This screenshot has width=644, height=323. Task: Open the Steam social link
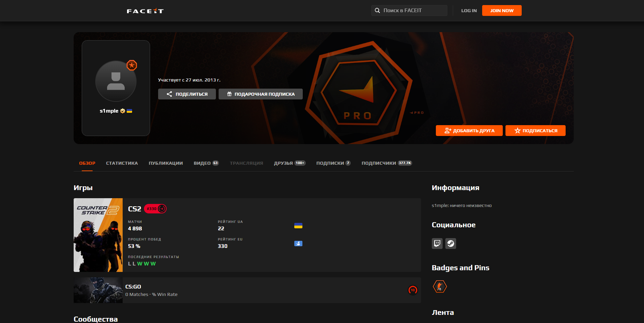click(x=451, y=244)
